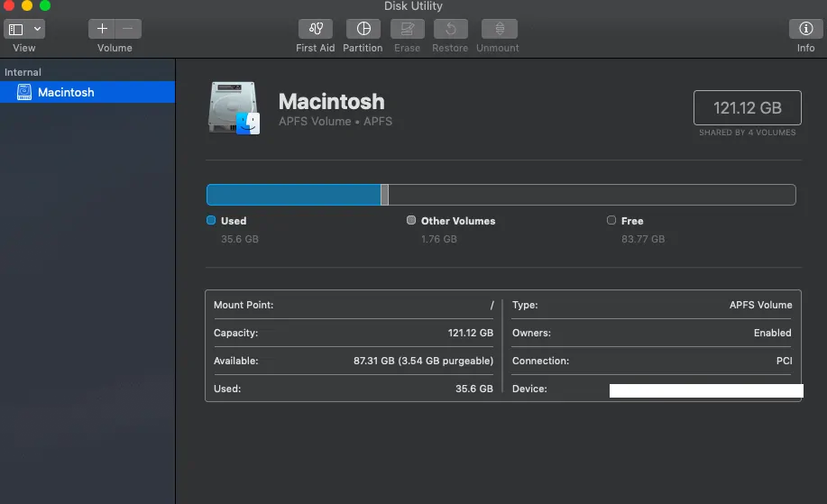Remove volume with minus button
Screen dimensions: 827x504
pyautogui.click(x=128, y=29)
